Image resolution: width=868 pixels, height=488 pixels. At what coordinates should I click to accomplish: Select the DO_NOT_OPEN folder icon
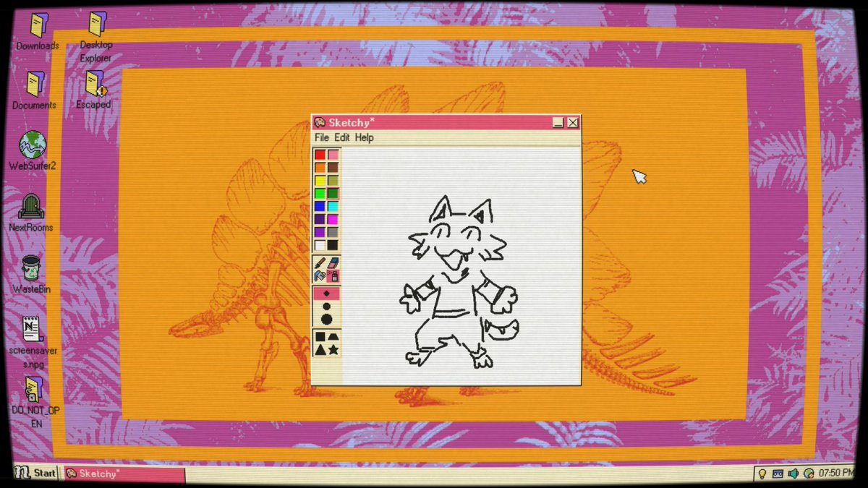[33, 390]
